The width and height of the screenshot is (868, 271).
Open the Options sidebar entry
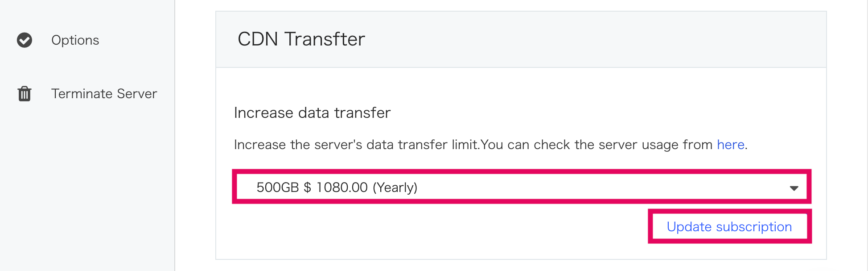(75, 40)
